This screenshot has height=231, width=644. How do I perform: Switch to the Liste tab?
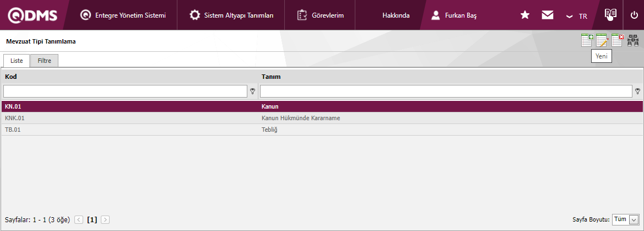17,61
